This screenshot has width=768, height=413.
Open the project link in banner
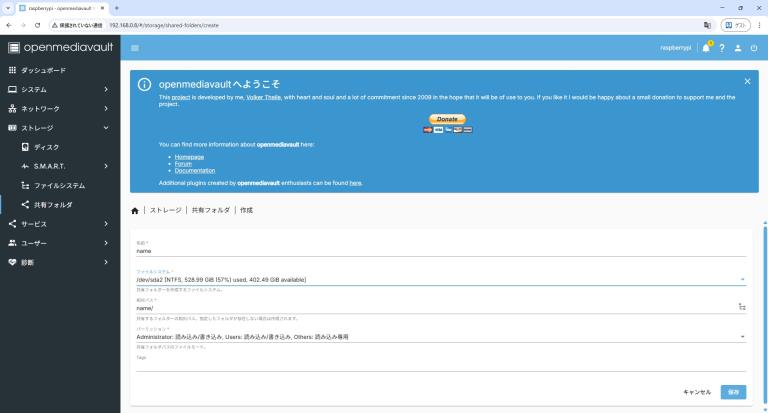(181, 97)
